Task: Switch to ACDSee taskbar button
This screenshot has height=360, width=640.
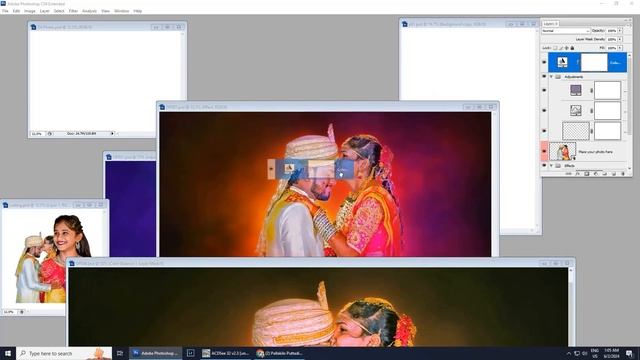Action: click(x=225, y=353)
